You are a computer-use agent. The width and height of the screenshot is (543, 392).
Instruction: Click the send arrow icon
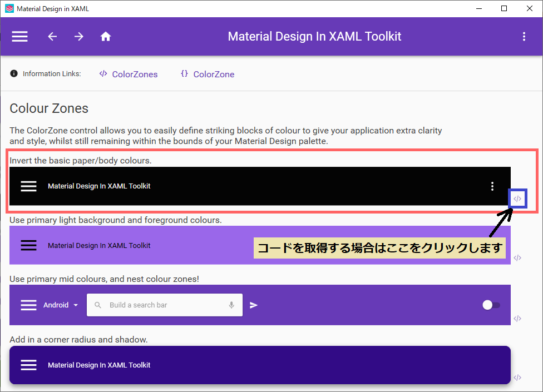tap(254, 305)
